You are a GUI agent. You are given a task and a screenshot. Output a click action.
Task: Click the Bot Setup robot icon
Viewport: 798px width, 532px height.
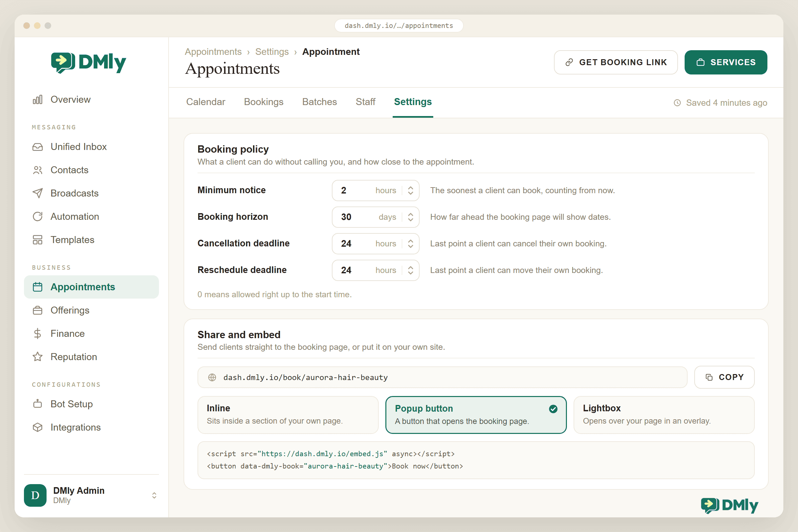[x=38, y=404]
